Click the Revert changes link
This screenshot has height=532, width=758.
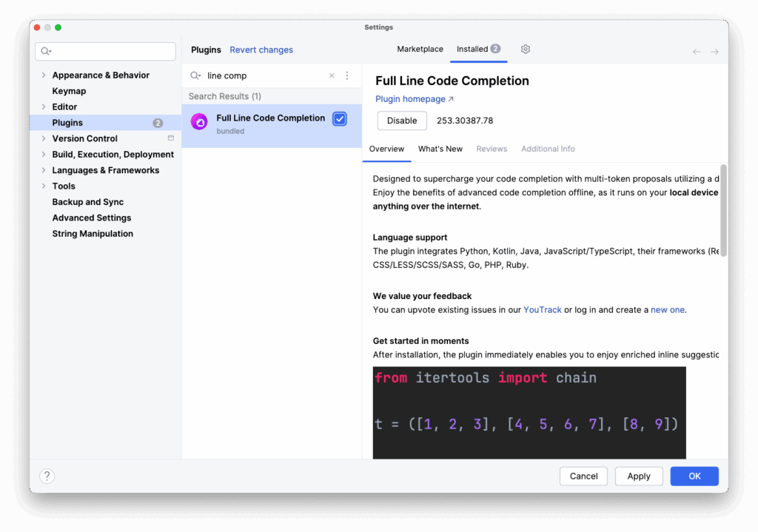pos(261,50)
